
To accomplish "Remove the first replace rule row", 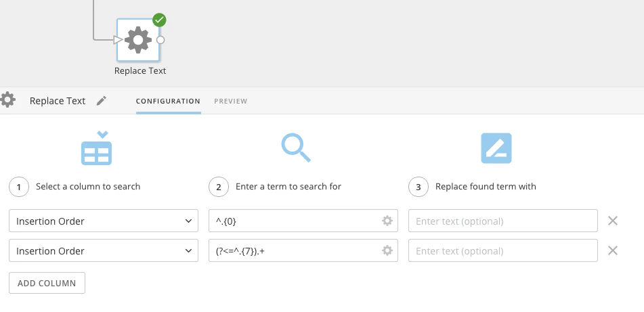I will point(612,221).
